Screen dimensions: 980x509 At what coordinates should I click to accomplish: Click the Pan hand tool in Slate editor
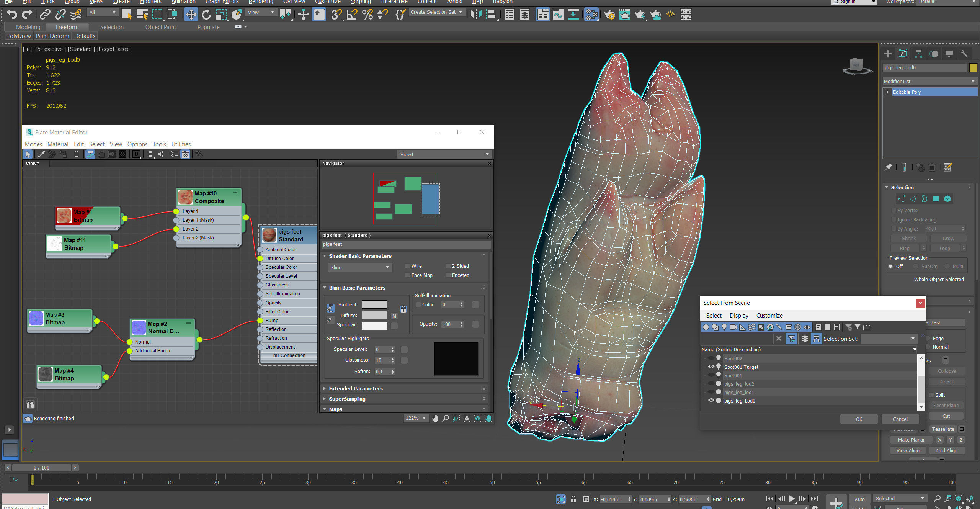435,418
